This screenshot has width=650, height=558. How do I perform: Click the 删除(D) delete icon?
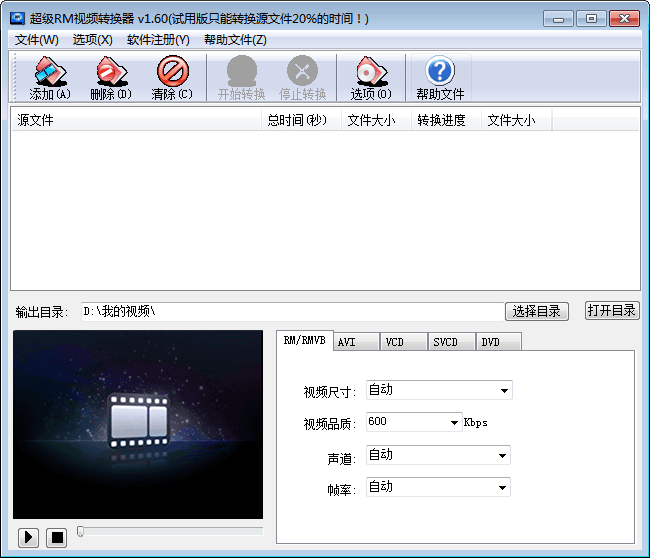(x=111, y=78)
